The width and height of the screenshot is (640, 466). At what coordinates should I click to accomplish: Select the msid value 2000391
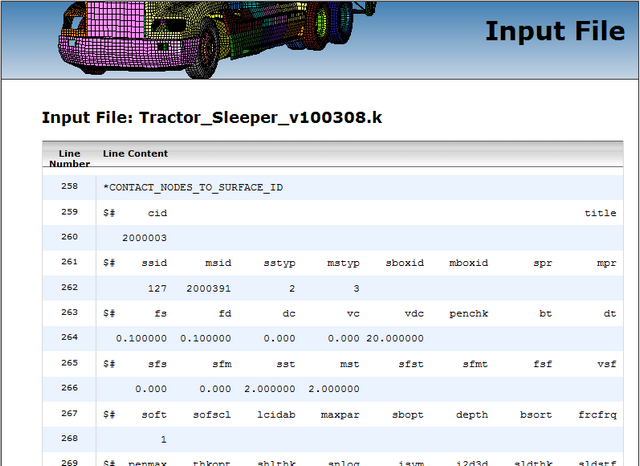point(208,288)
